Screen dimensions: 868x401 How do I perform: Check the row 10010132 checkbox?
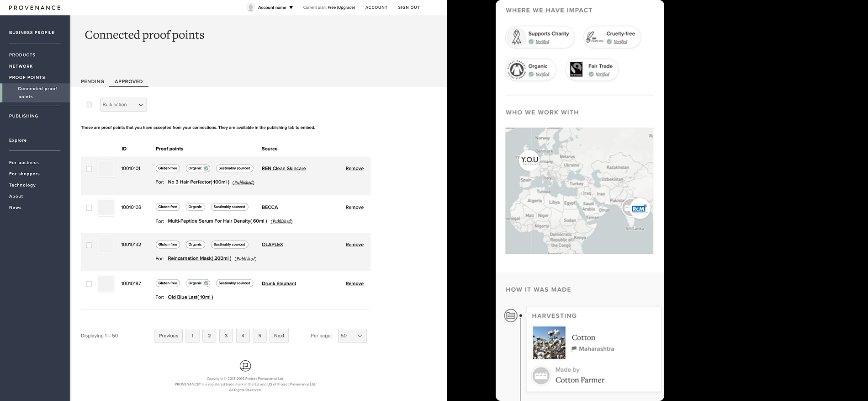click(x=89, y=245)
